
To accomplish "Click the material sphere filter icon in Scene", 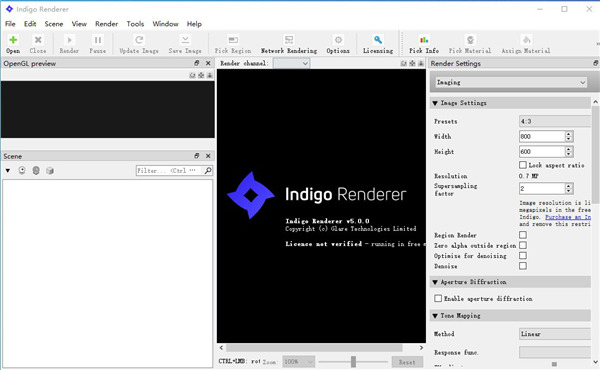I will click(x=36, y=171).
